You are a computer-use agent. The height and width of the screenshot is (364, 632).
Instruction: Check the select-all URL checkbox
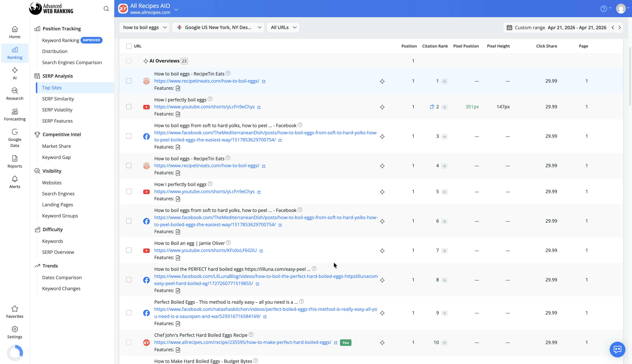coord(129,46)
